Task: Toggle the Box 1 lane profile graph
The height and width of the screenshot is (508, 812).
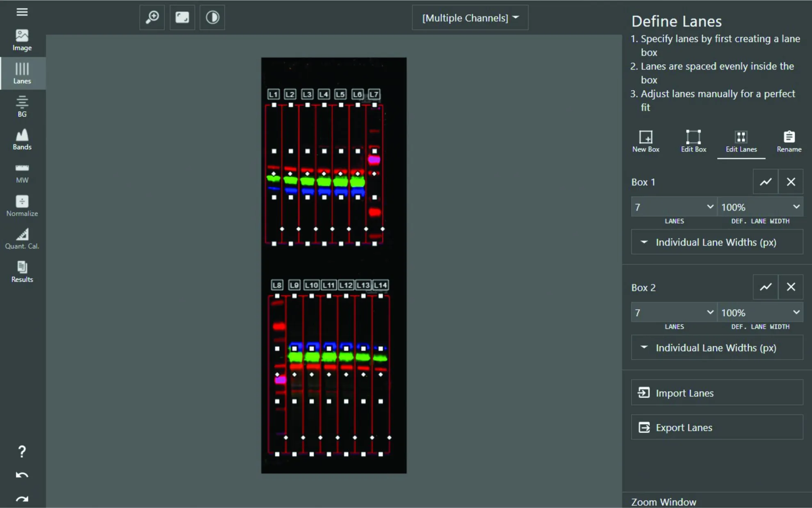Action: [765, 182]
